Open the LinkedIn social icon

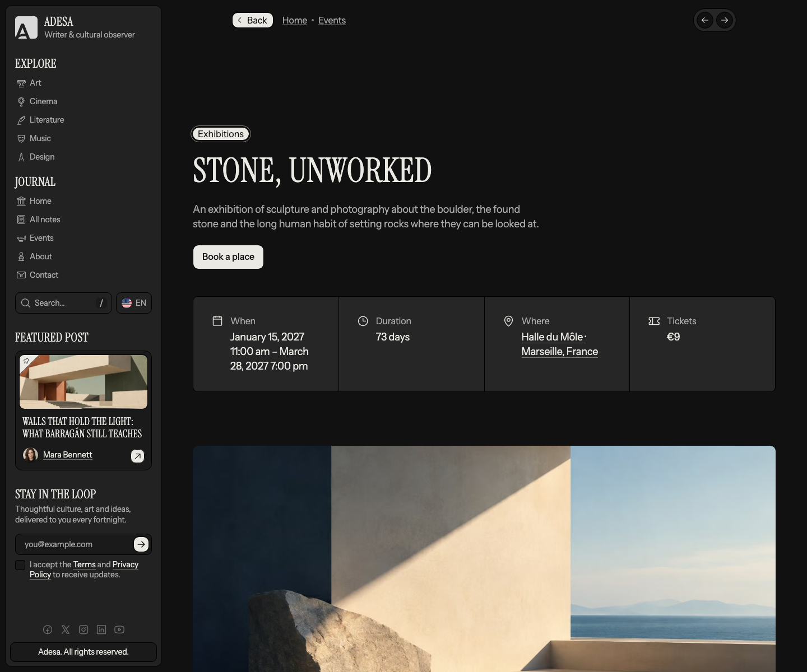tap(101, 629)
